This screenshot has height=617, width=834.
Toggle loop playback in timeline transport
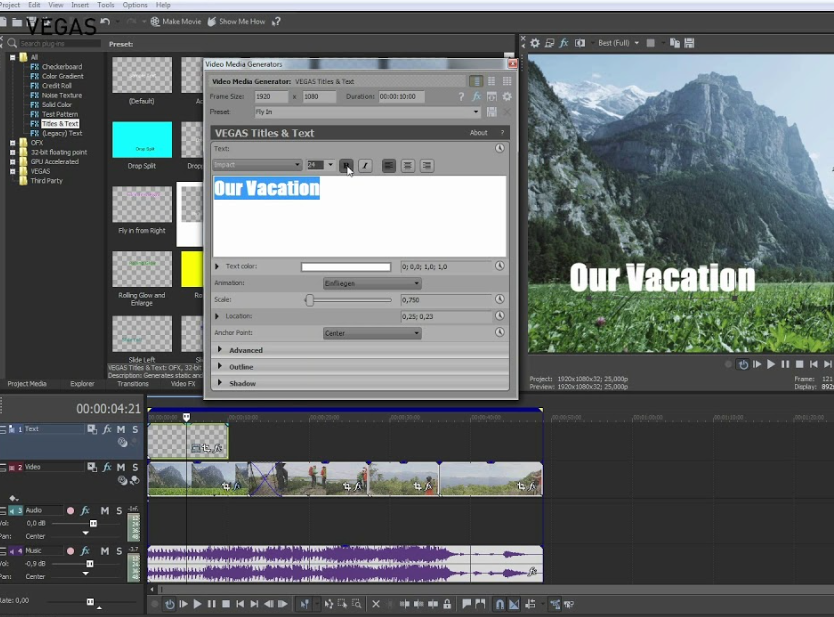[170, 604]
